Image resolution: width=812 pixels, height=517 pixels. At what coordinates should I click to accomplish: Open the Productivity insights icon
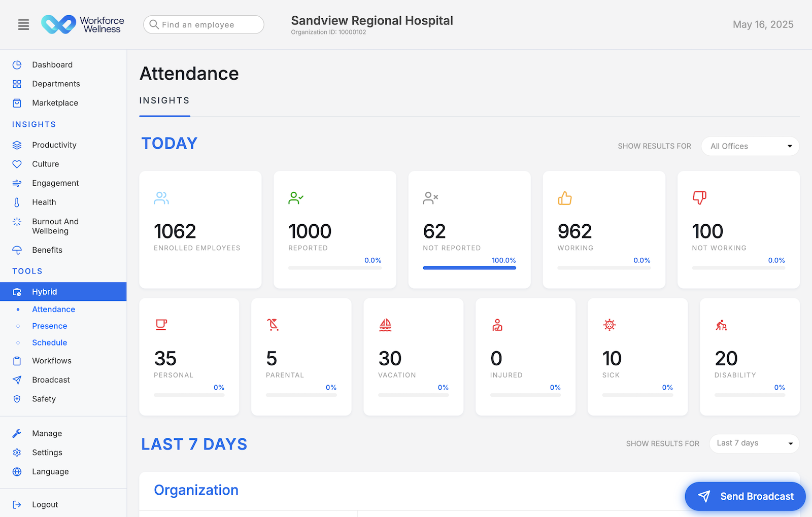click(17, 145)
